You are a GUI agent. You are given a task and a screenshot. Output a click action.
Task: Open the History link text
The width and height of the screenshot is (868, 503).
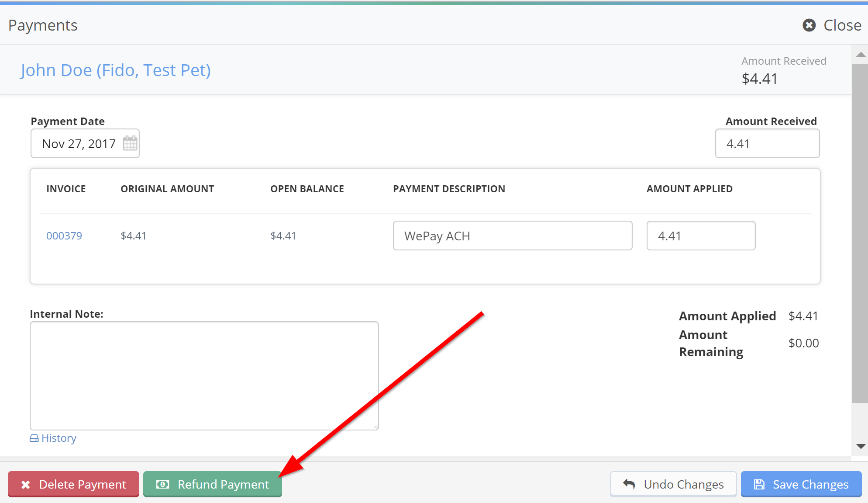pos(59,438)
